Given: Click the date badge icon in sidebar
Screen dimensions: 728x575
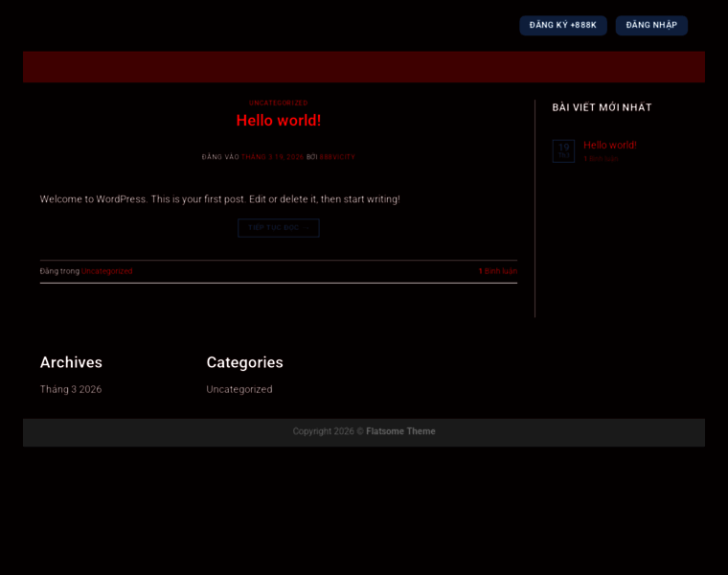Looking at the screenshot, I should [563, 150].
